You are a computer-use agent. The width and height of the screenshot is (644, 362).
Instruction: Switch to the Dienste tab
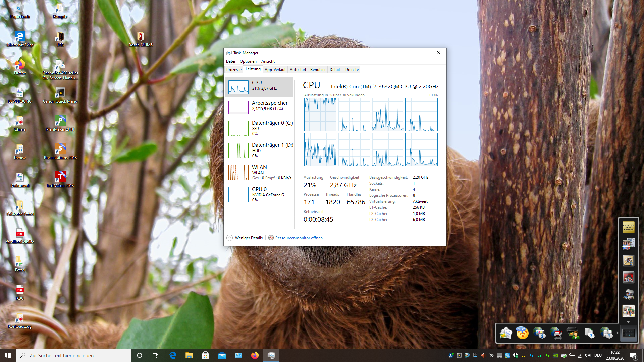point(352,70)
